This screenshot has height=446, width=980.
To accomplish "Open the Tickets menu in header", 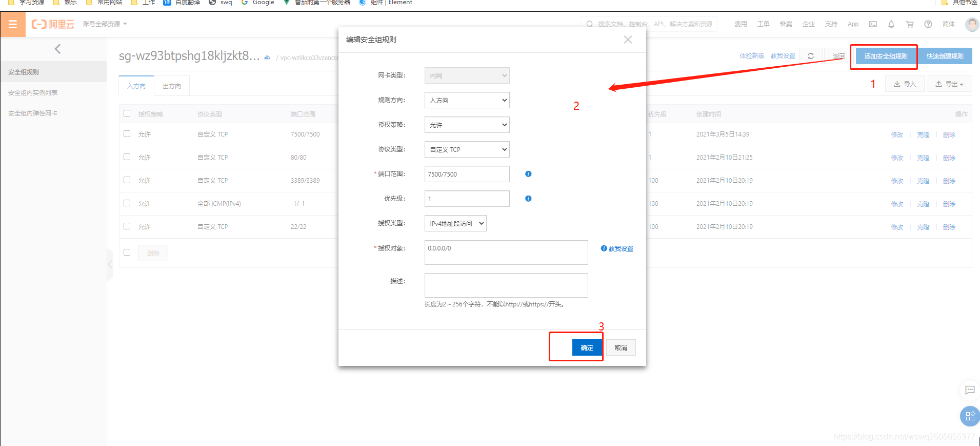I will tap(763, 24).
